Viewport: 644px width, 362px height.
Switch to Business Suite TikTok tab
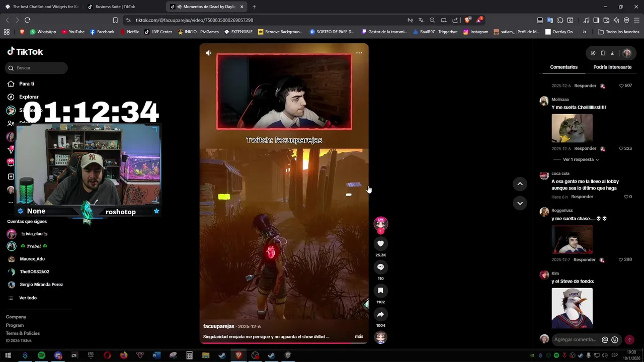115,7
